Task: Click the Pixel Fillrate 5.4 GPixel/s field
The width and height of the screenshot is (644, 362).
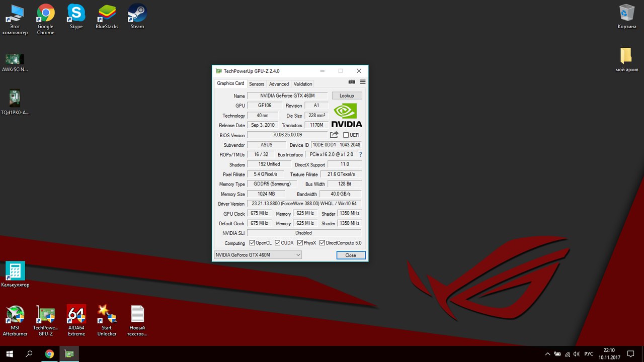Action: point(265,174)
